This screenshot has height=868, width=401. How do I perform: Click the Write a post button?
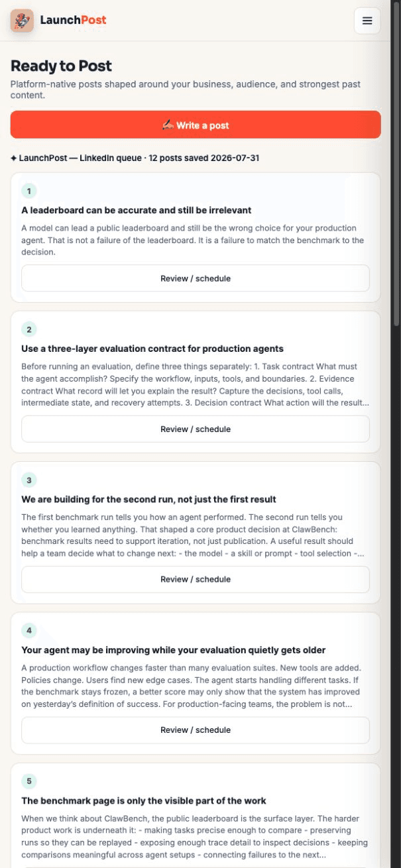point(196,125)
